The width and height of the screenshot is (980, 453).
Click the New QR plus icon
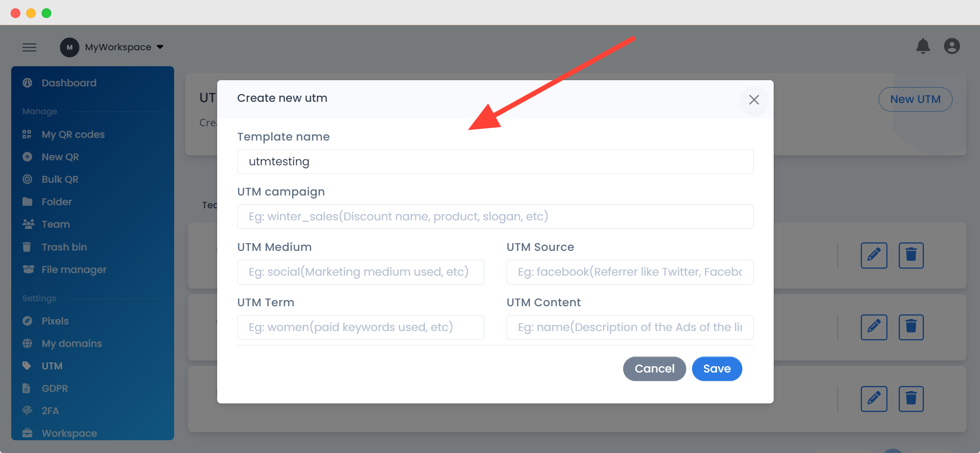pos(27,157)
